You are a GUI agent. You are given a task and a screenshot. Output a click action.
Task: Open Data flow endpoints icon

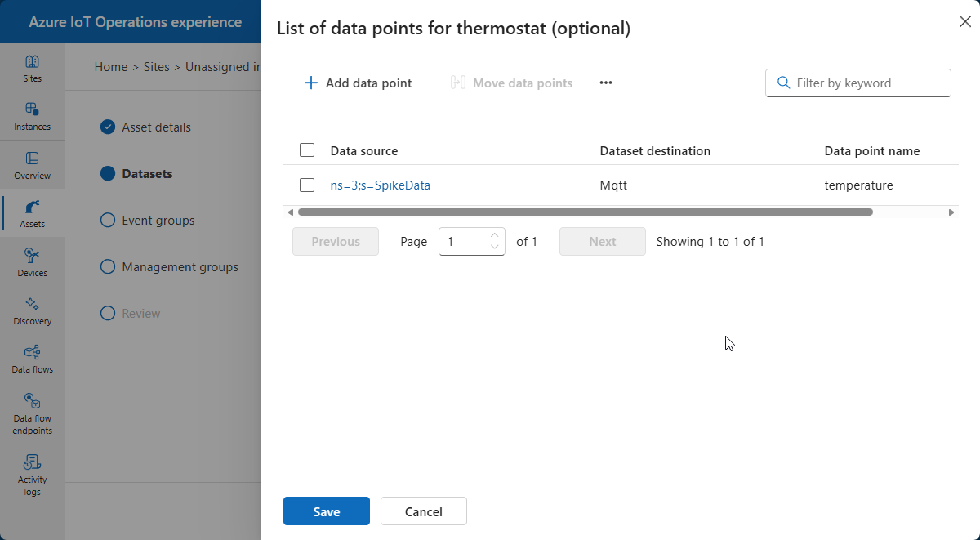[x=32, y=413]
